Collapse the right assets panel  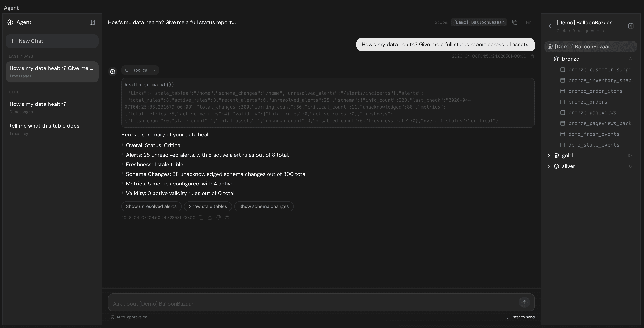(x=631, y=26)
